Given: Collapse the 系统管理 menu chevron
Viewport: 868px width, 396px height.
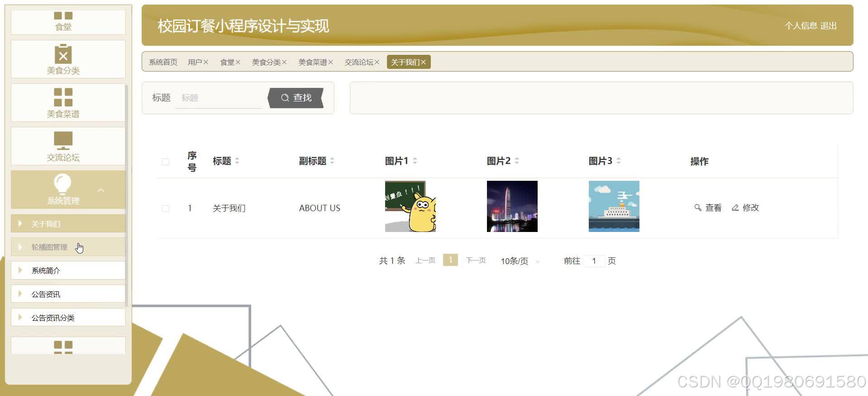Looking at the screenshot, I should [x=101, y=190].
